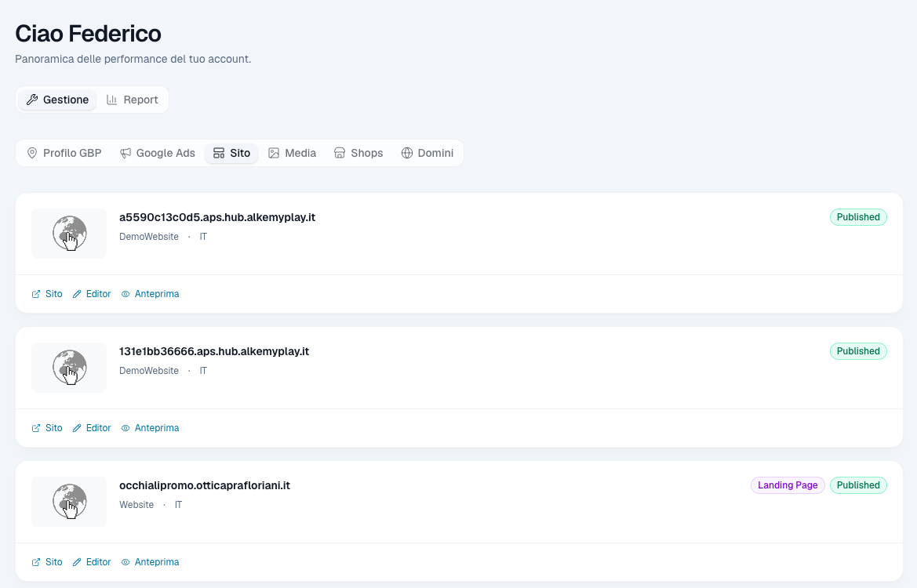The width and height of the screenshot is (917, 588).
Task: Switch to the Gestione tab
Action: coord(57,100)
